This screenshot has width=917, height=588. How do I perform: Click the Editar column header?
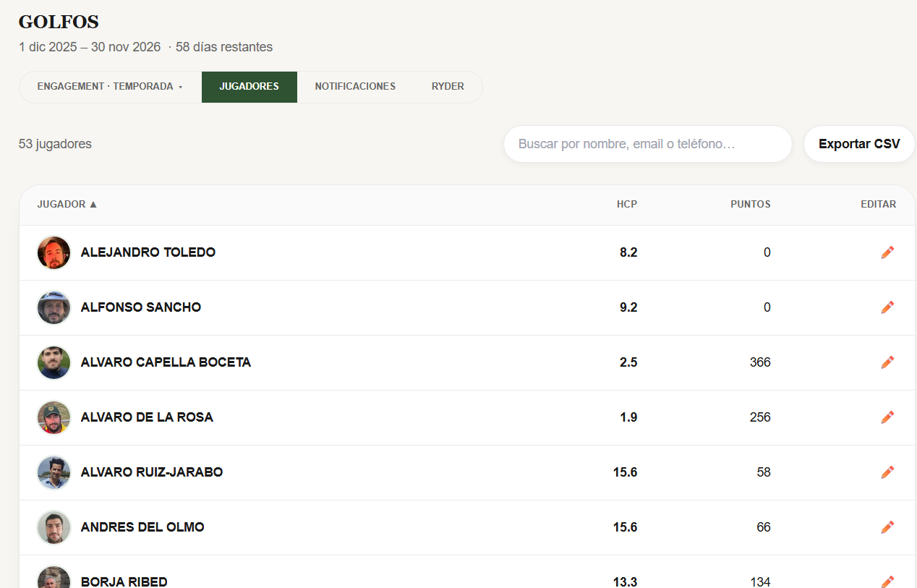click(x=878, y=205)
